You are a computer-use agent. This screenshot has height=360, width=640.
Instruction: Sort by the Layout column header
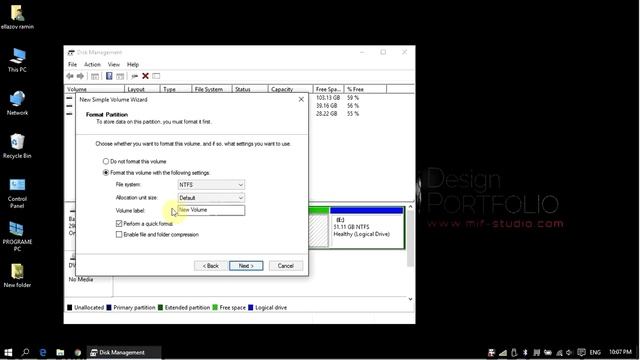coord(142,89)
